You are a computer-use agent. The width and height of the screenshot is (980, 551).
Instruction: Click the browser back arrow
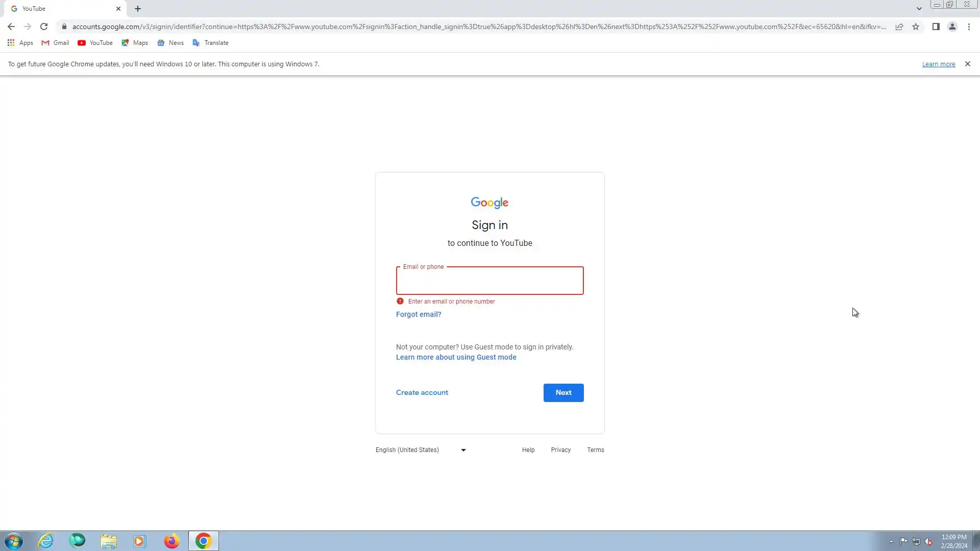(x=11, y=27)
